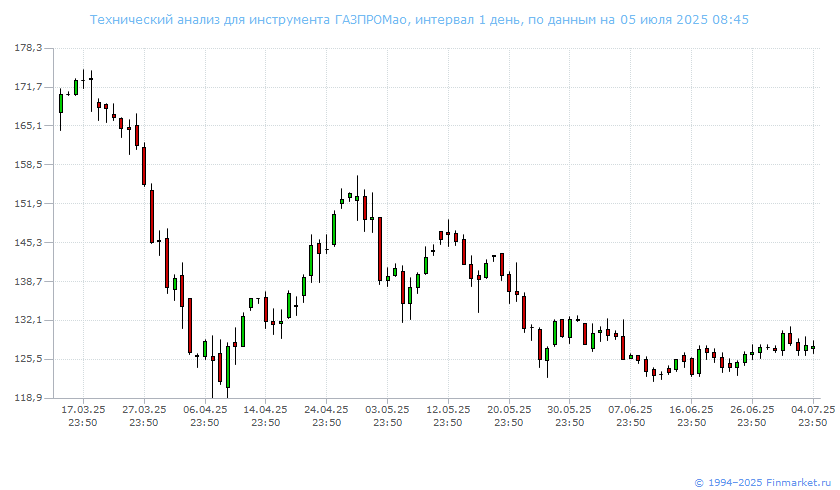Screen dimensions: 840x490
Task: Click the Finmarket.ru copyright text
Action: tap(762, 483)
